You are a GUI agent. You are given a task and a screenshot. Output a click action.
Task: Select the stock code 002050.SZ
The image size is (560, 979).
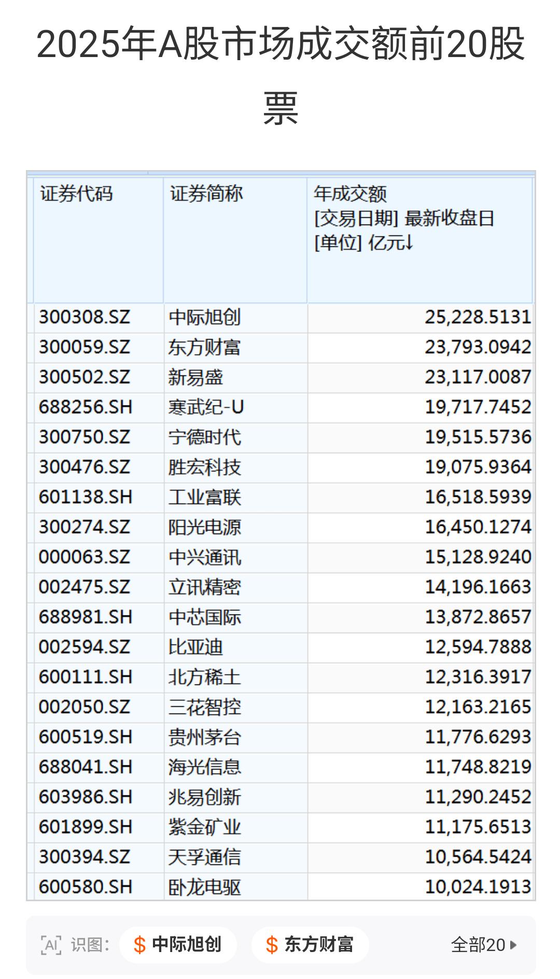(85, 707)
